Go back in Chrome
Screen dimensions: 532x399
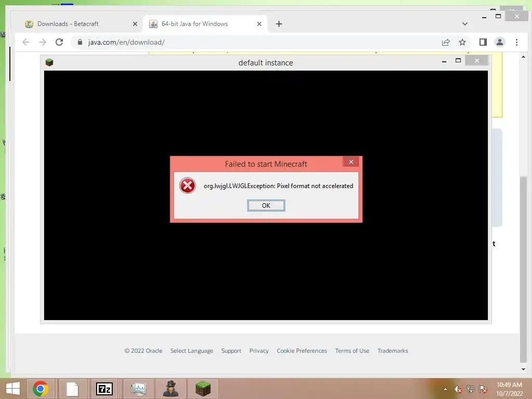click(x=26, y=42)
